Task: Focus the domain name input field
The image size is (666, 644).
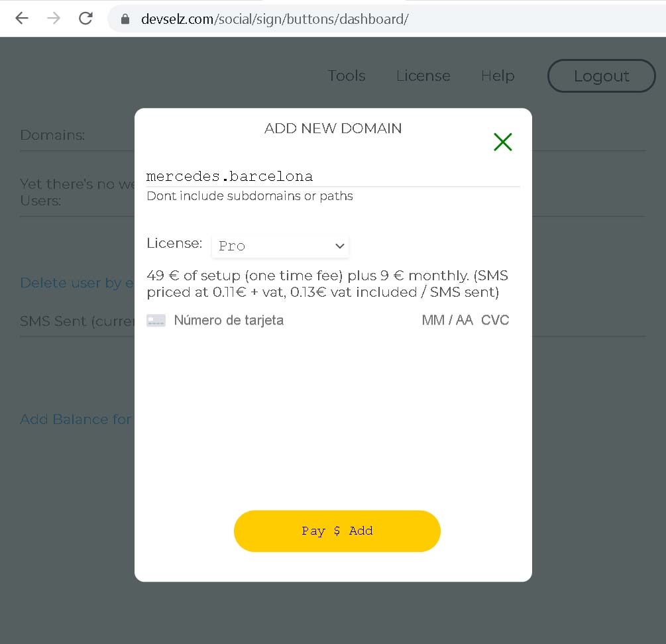Action: (333, 176)
